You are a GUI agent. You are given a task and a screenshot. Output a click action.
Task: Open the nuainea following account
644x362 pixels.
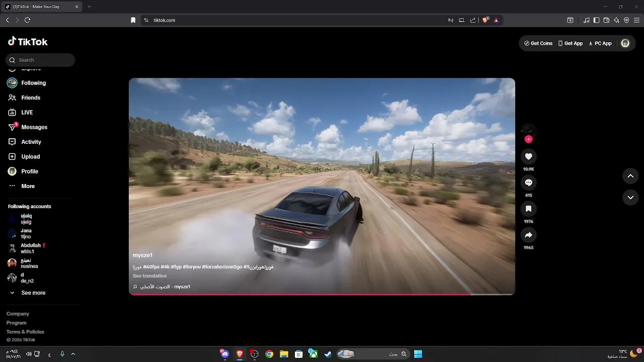point(23,263)
